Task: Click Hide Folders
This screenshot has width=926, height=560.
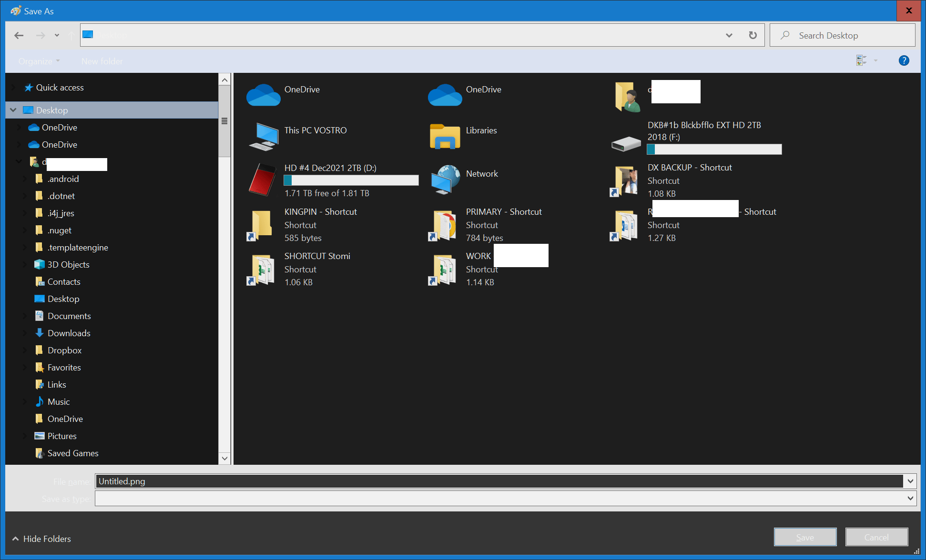Action: coord(46,539)
